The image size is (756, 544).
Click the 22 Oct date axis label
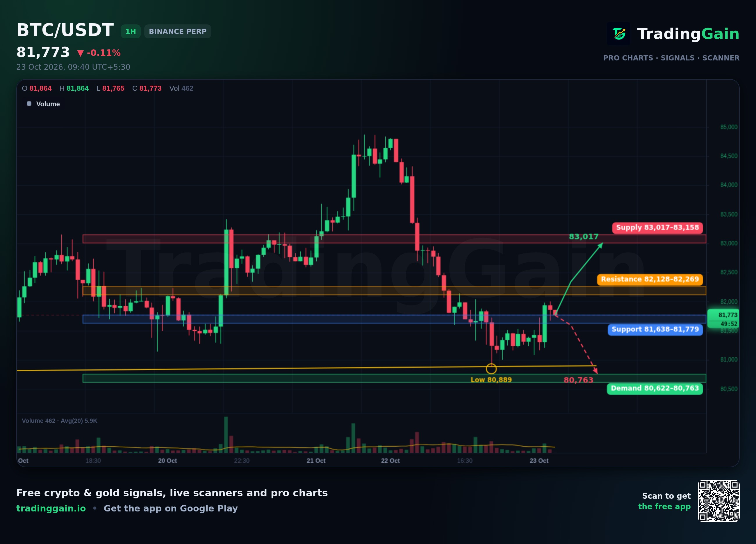point(390,461)
